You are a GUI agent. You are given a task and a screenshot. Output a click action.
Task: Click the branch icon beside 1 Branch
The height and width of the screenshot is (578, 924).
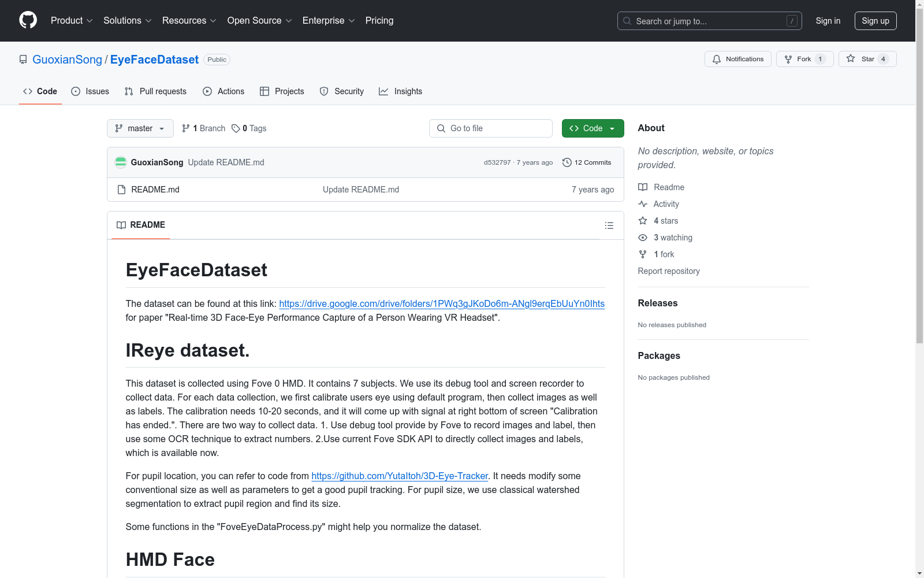186,128
